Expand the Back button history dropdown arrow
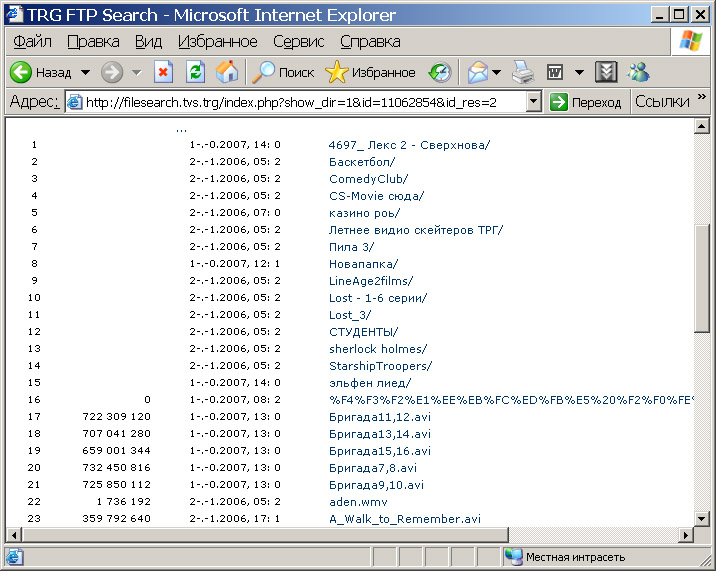 tap(85, 73)
